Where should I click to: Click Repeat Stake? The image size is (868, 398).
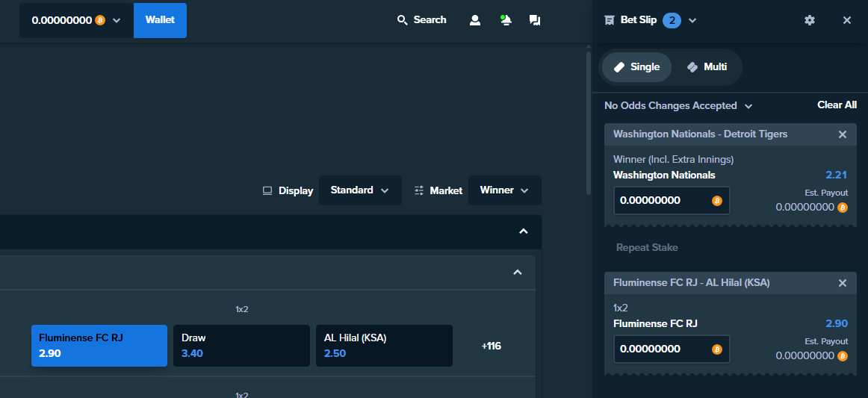coord(647,247)
